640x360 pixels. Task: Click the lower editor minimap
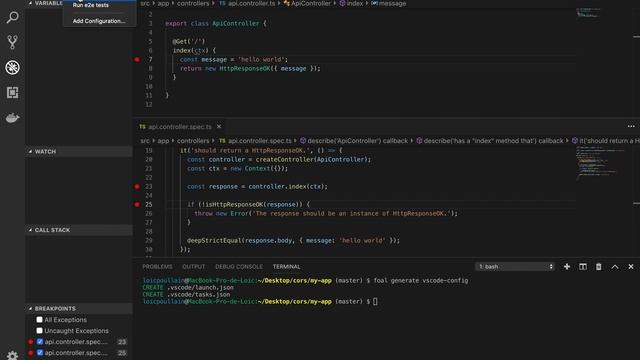tap(600, 162)
